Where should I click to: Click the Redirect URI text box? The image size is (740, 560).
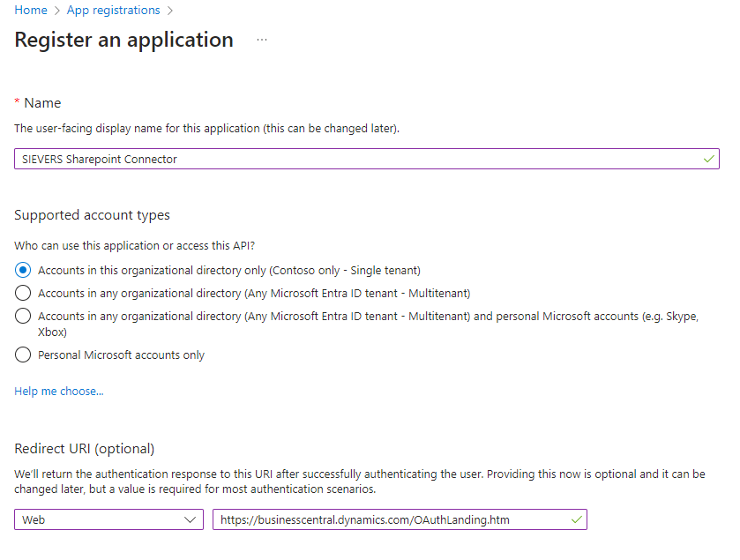[388, 519]
